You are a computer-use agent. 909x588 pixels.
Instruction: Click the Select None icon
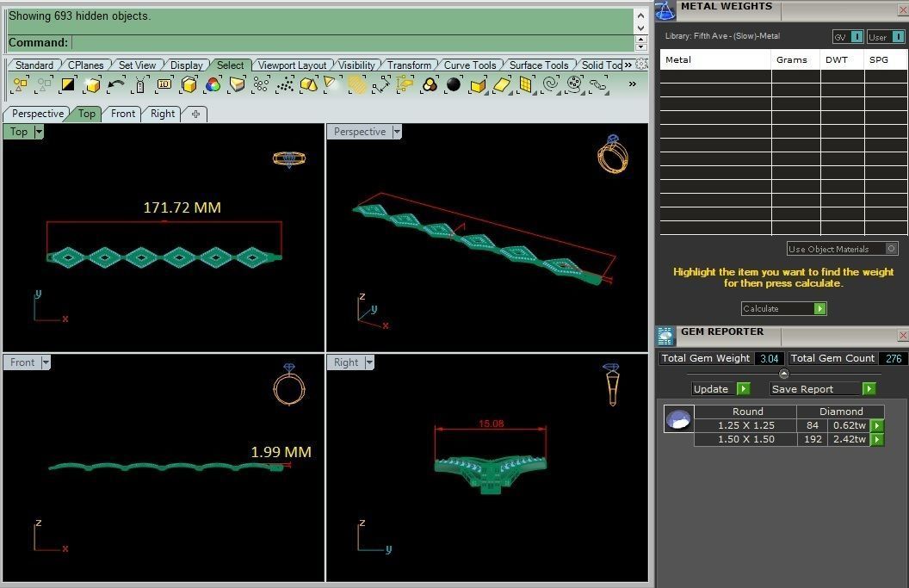[x=44, y=85]
